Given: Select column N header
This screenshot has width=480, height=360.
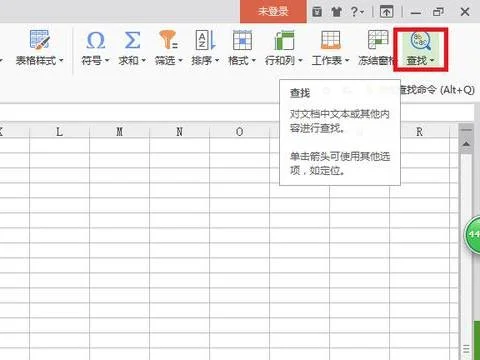Looking at the screenshot, I should 180,132.
